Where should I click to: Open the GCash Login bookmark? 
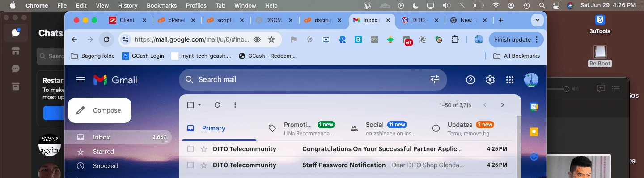[143, 56]
